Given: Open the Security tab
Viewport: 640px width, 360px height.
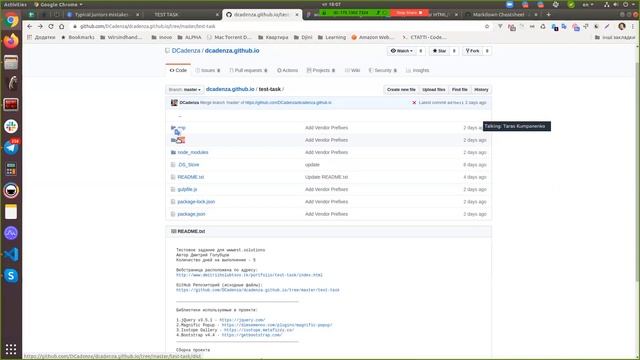Looking at the screenshot, I should (382, 70).
